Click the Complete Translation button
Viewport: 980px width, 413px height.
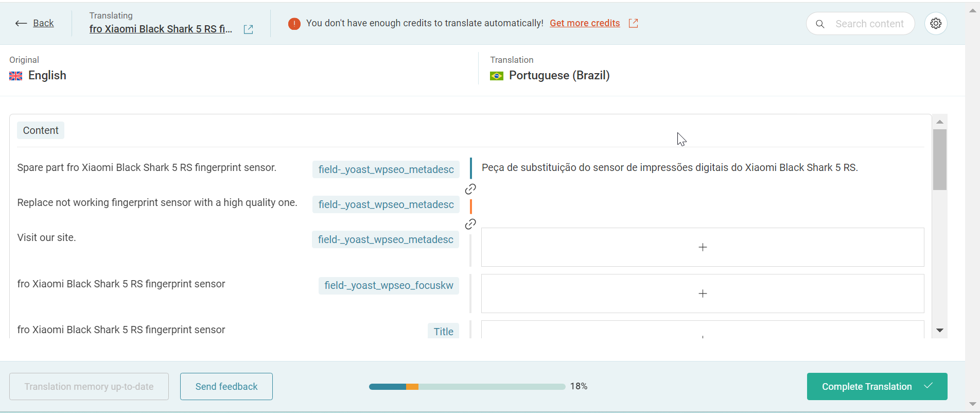point(877,387)
